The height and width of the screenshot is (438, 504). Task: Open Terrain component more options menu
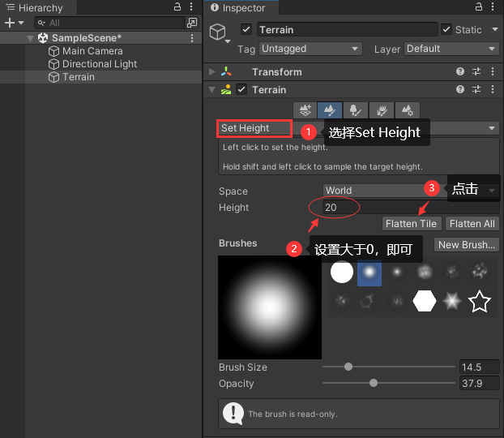point(493,89)
